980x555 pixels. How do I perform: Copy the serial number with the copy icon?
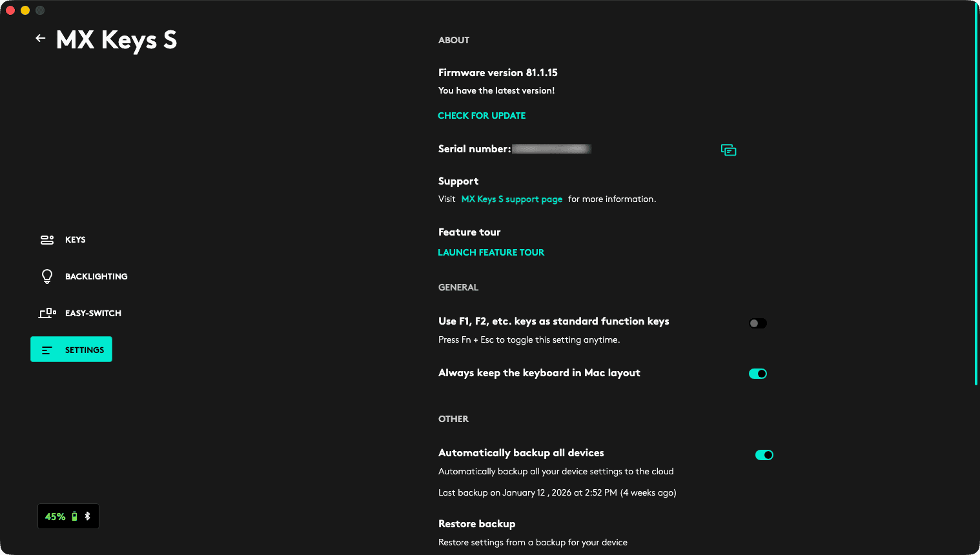point(728,150)
